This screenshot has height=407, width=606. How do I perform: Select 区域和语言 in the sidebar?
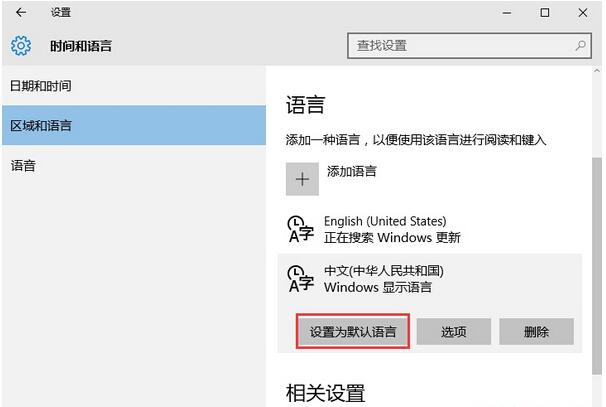click(x=41, y=126)
